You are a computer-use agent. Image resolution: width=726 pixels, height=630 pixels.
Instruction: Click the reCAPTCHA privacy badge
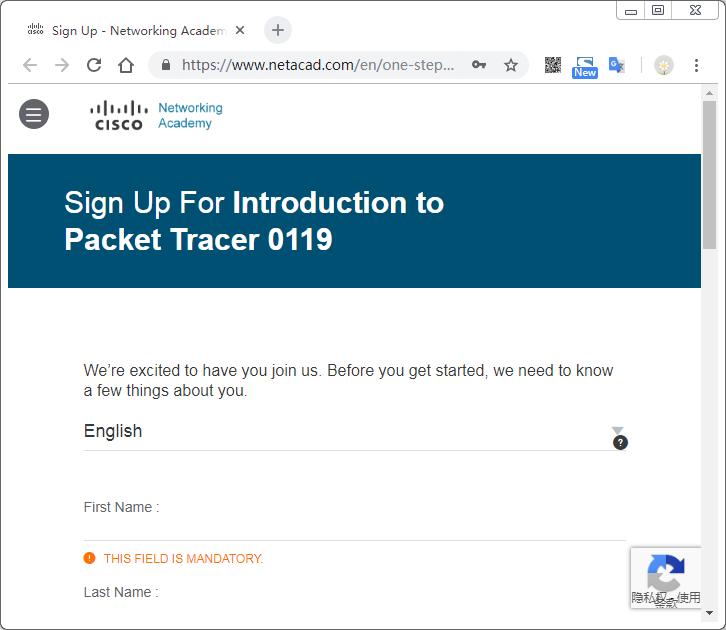pyautogui.click(x=665, y=578)
